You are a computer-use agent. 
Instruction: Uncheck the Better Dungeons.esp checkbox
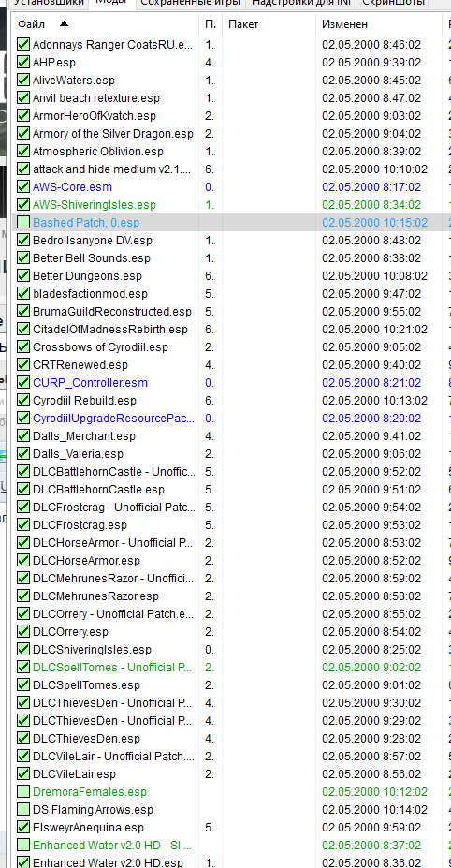coord(23,275)
